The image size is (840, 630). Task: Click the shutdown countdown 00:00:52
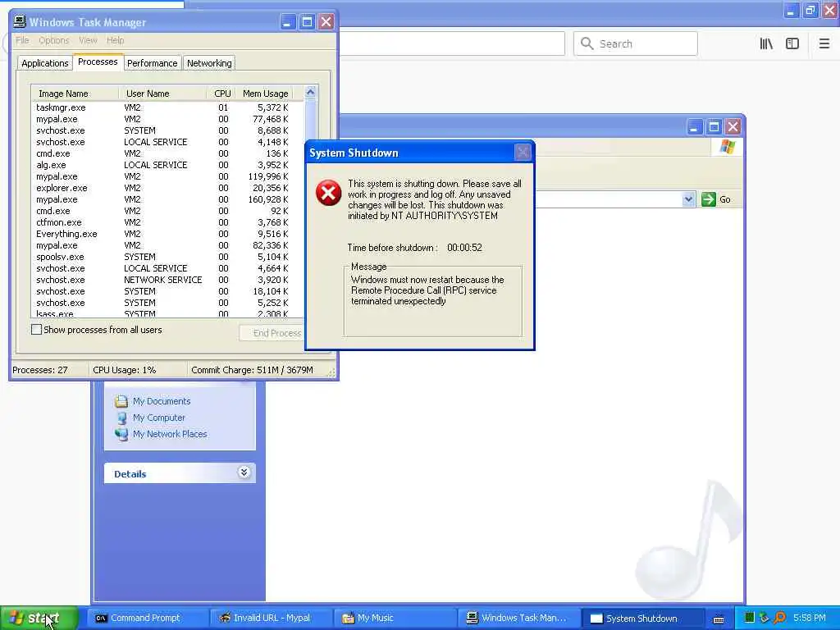(x=464, y=248)
